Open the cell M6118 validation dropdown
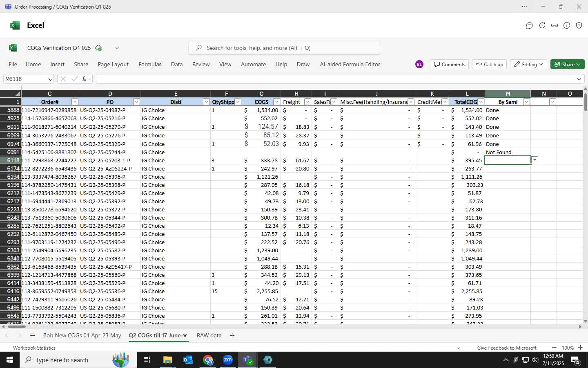This screenshot has width=588, height=368. (x=535, y=160)
